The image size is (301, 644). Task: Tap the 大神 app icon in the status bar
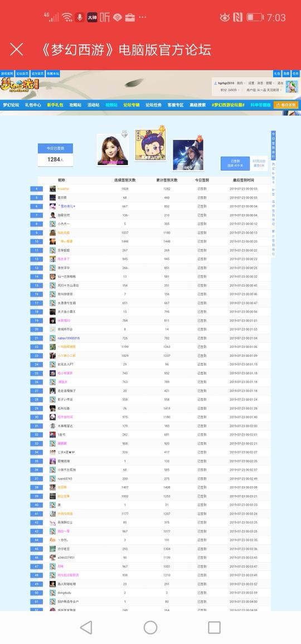pos(93,17)
